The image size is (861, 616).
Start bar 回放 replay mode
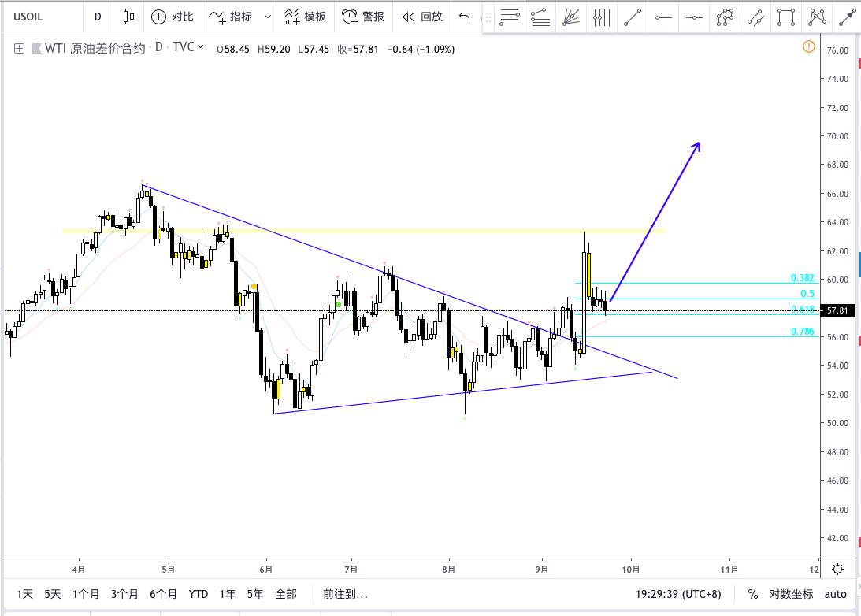point(422,17)
